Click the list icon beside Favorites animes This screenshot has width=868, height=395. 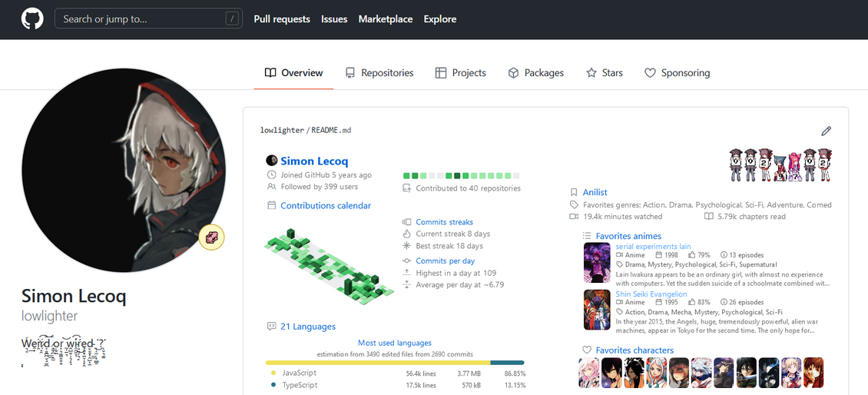point(587,236)
